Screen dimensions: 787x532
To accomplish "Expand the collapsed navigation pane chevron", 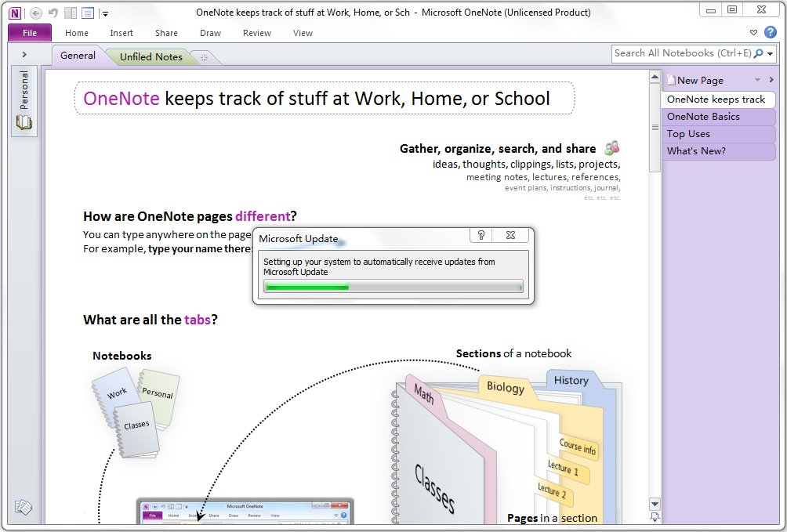I will pos(26,55).
